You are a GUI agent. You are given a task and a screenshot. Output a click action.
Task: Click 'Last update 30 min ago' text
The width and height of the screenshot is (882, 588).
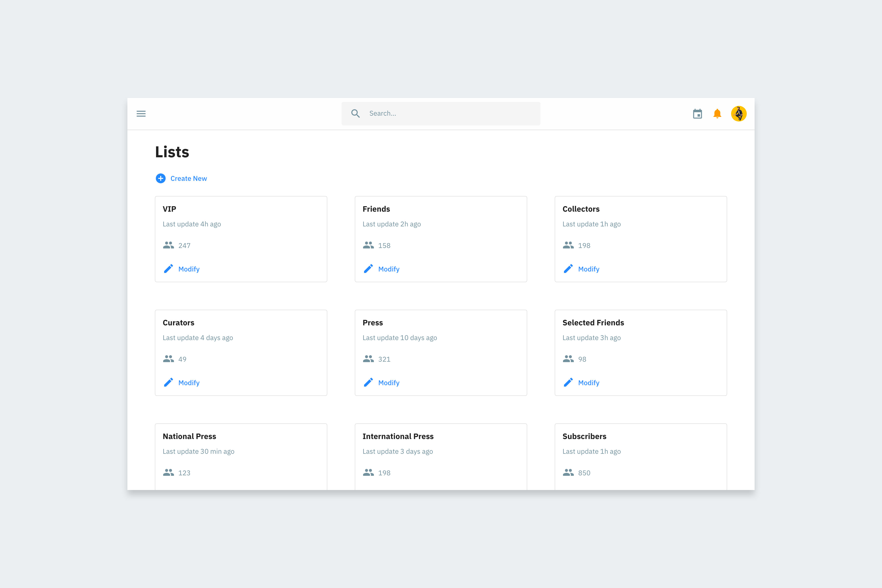(x=198, y=452)
